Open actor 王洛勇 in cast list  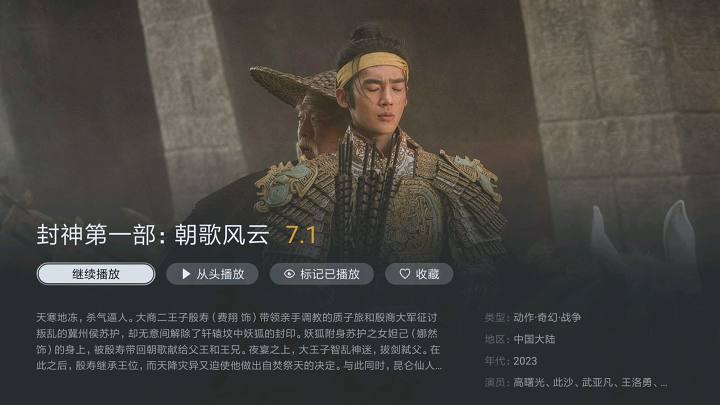[x=636, y=382]
